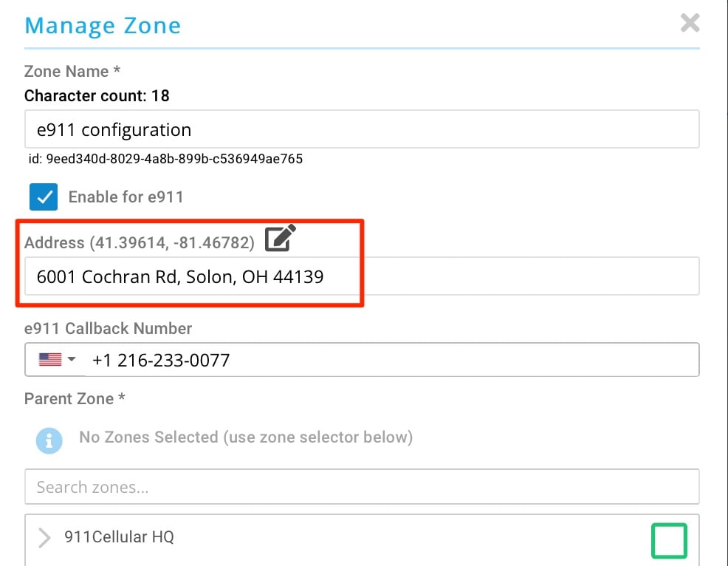Click the blue Manage Zone heading
This screenshot has width=728, height=566.
click(x=103, y=25)
